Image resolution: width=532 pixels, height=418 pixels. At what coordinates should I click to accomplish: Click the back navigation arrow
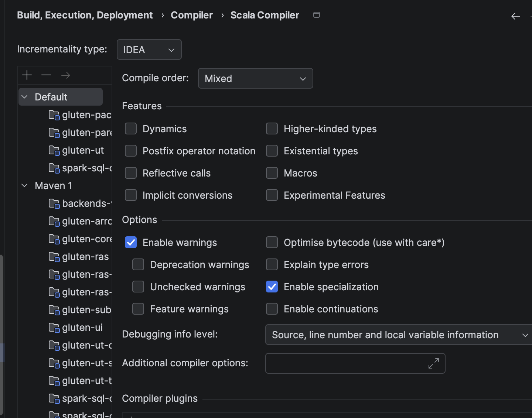(515, 16)
